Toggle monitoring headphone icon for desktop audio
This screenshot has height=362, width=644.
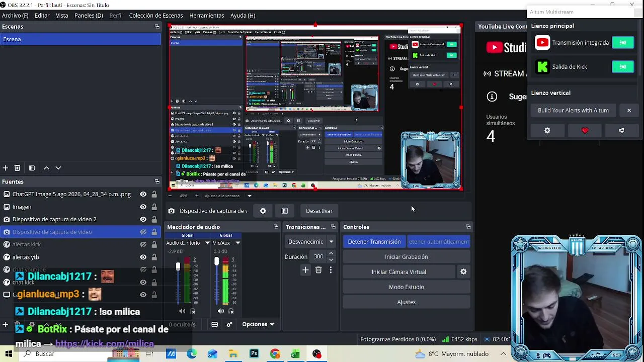pyautogui.click(x=192, y=311)
